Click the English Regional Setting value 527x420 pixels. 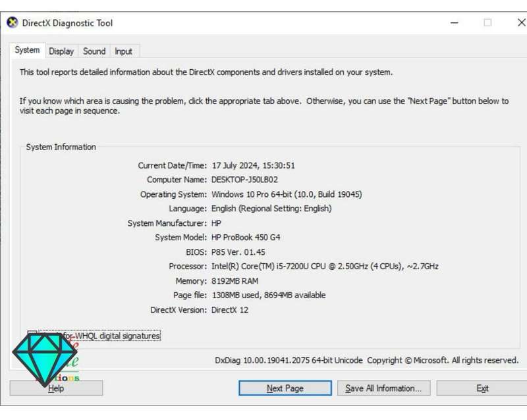coord(271,209)
